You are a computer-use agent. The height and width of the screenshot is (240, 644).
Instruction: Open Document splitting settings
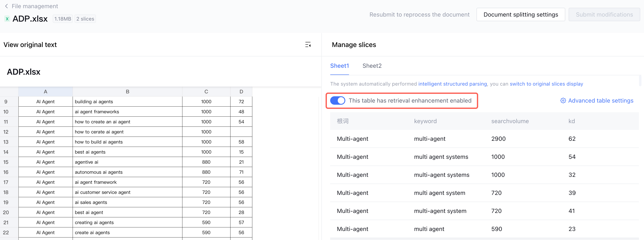click(521, 14)
